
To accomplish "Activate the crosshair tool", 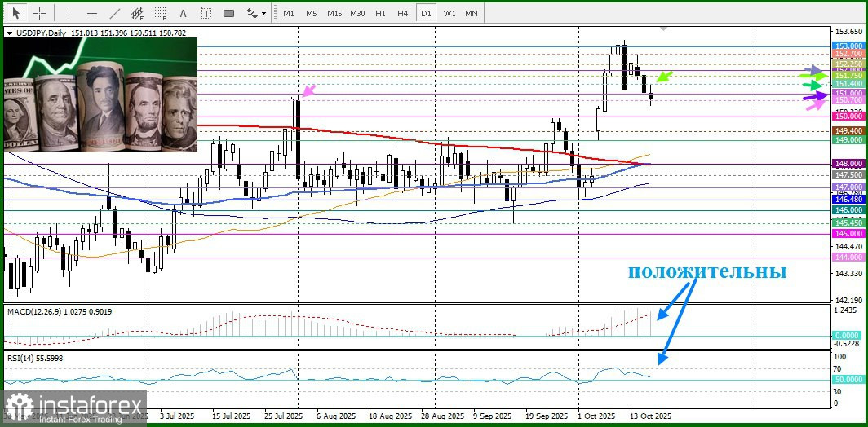I will [x=40, y=13].
